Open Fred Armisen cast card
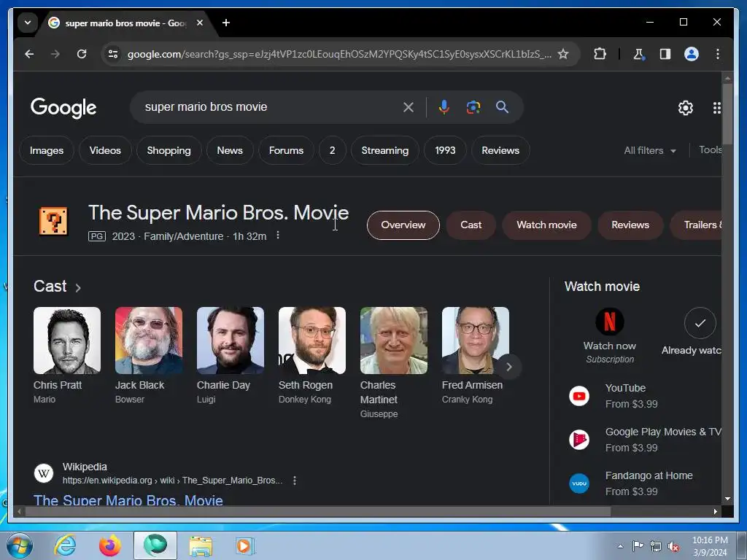Screen dimensions: 747x560 click(476, 355)
